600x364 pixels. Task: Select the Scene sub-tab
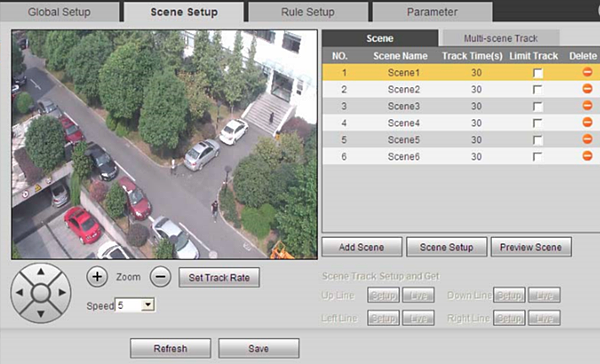tap(380, 38)
